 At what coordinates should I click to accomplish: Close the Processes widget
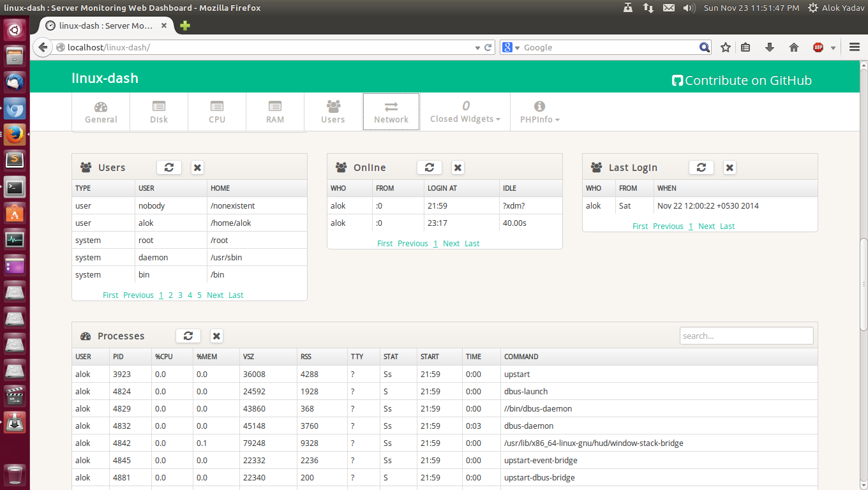coord(216,336)
